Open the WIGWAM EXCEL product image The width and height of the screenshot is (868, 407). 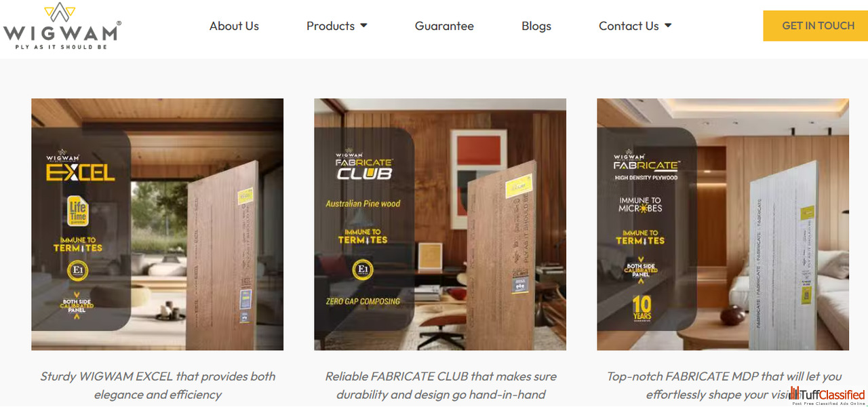coord(157,225)
